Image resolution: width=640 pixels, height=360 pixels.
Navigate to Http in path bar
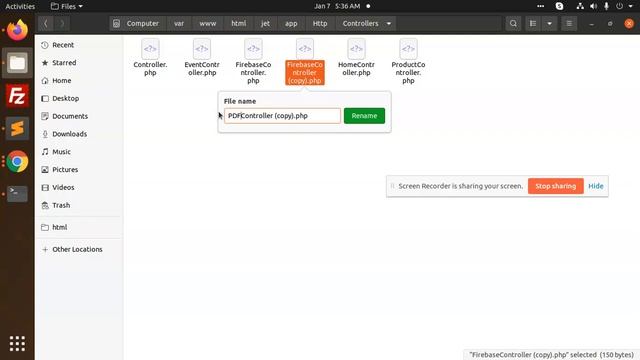(x=320, y=24)
